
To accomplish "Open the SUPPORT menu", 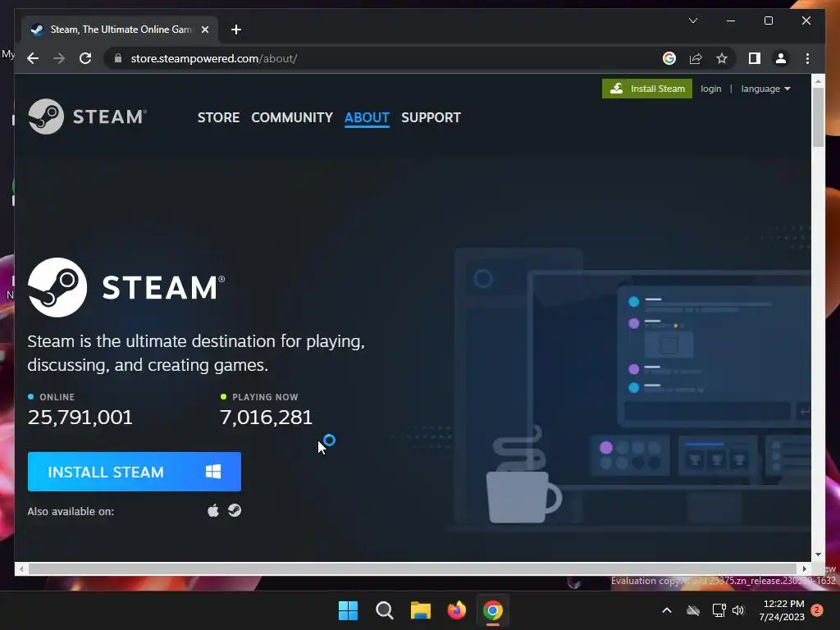I will point(431,117).
